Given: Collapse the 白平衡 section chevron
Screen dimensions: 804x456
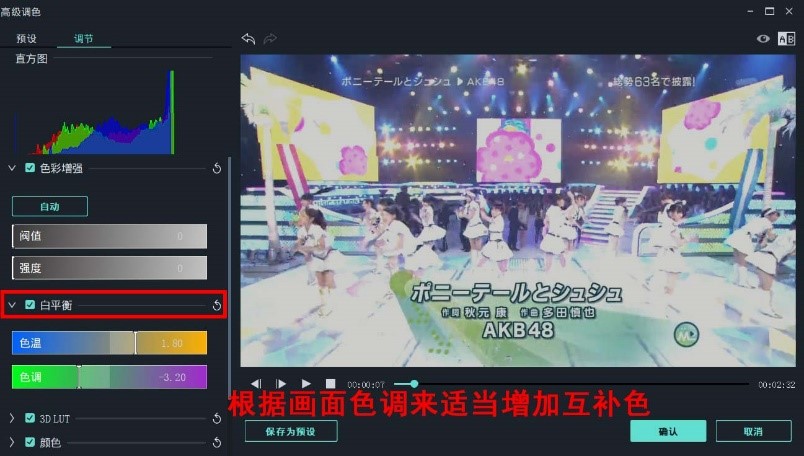Looking at the screenshot, I should (x=12, y=305).
